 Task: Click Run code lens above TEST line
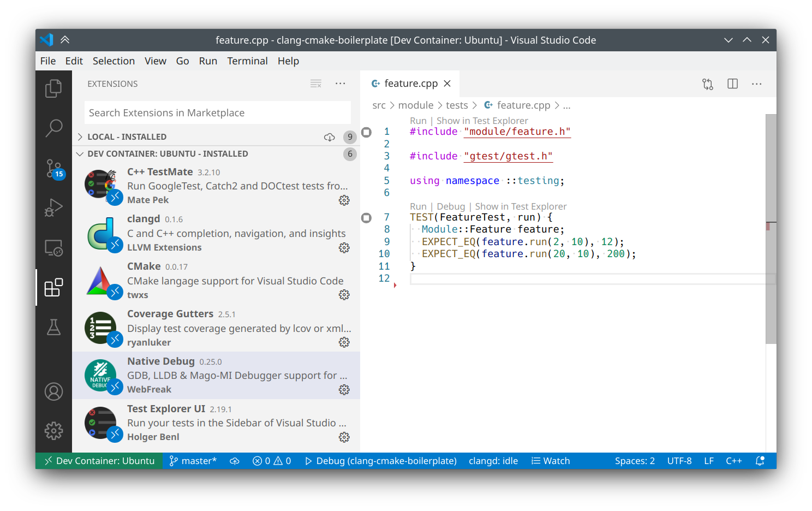(418, 206)
